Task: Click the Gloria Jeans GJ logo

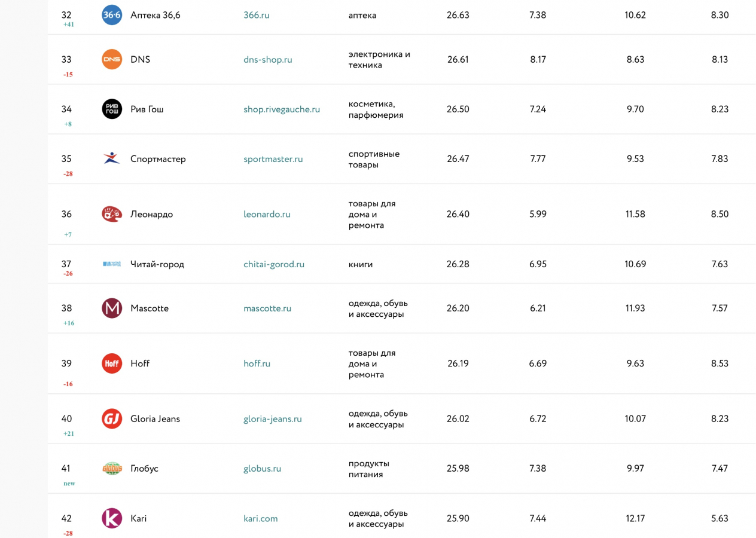Action: pos(112,418)
